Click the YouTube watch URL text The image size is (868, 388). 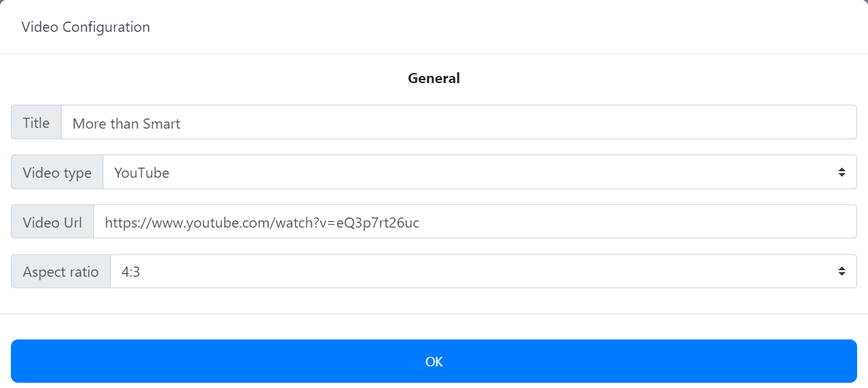[x=262, y=223]
